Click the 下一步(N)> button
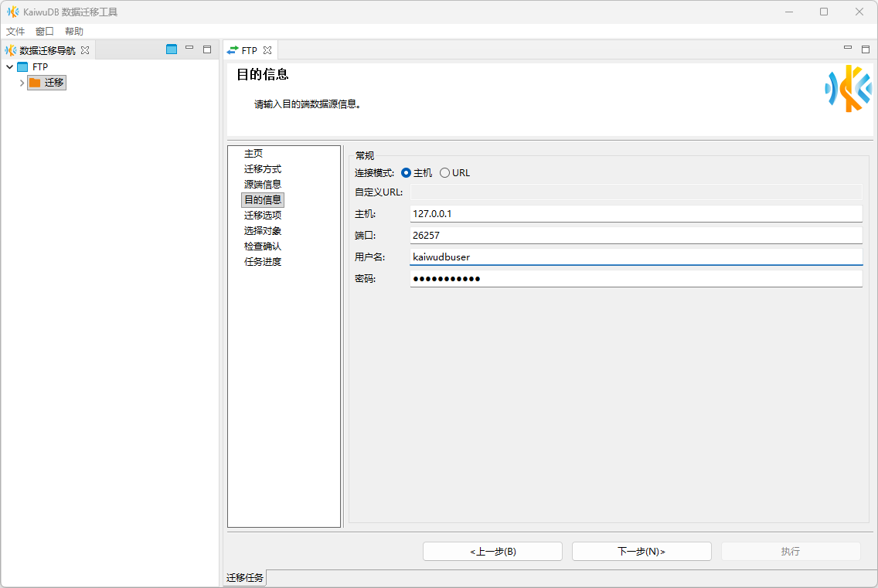The height and width of the screenshot is (588, 878). [x=641, y=551]
